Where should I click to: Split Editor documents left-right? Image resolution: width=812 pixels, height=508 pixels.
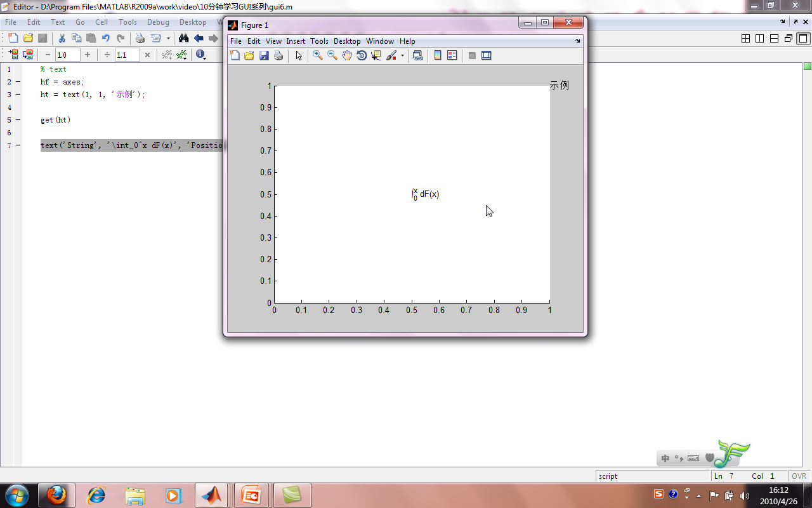click(x=760, y=39)
